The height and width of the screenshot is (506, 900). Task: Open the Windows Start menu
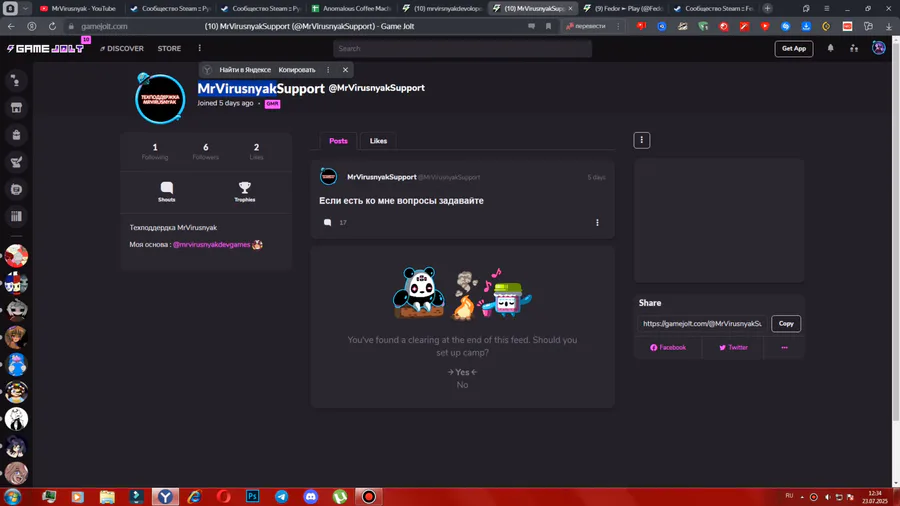[x=13, y=497]
